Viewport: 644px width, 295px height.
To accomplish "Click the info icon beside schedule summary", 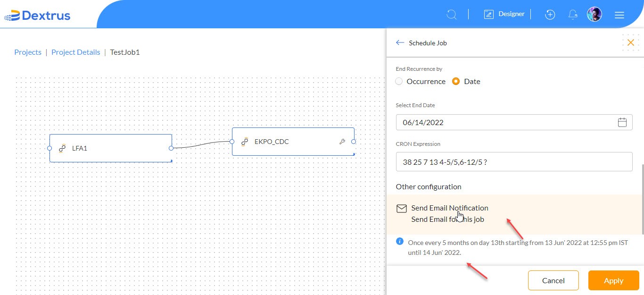I will (400, 241).
